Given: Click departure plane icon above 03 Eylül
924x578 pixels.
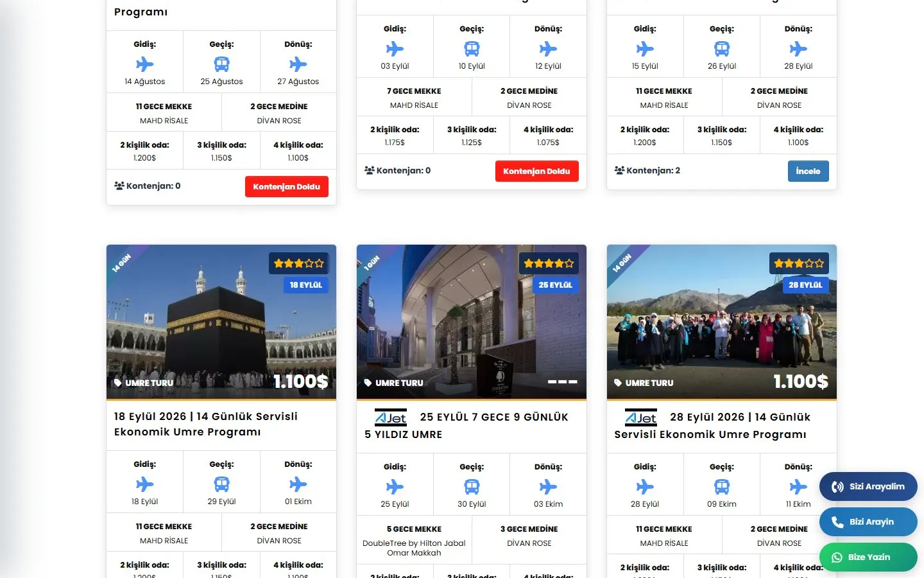Looking at the screenshot, I should pos(395,49).
